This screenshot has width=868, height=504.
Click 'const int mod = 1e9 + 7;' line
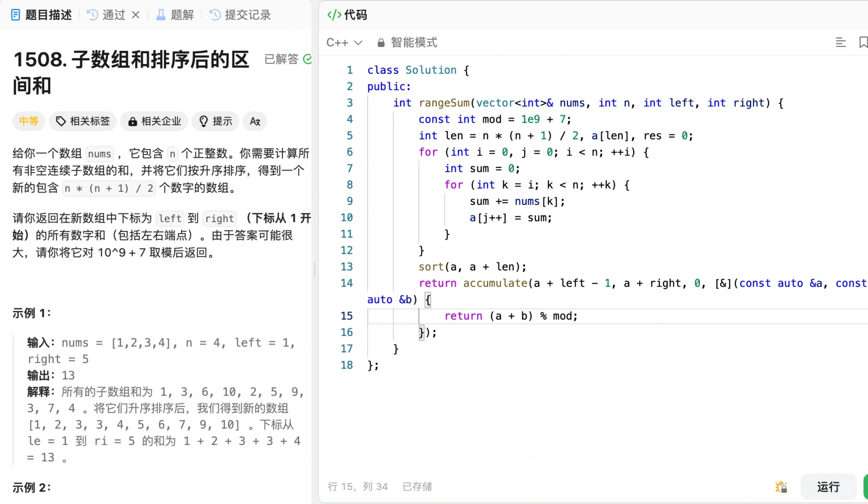pyautogui.click(x=495, y=119)
